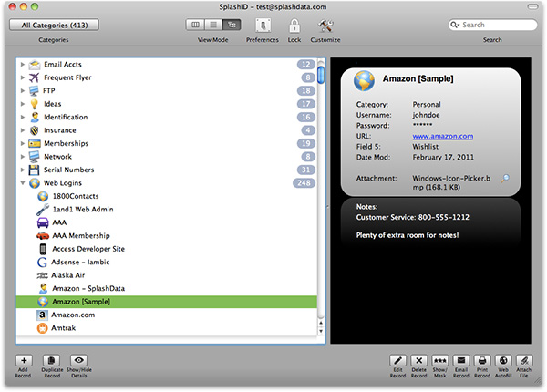Screen dimensions: 547x392
Task: Select the Amazon - SplashData record
Action: tap(167, 288)
